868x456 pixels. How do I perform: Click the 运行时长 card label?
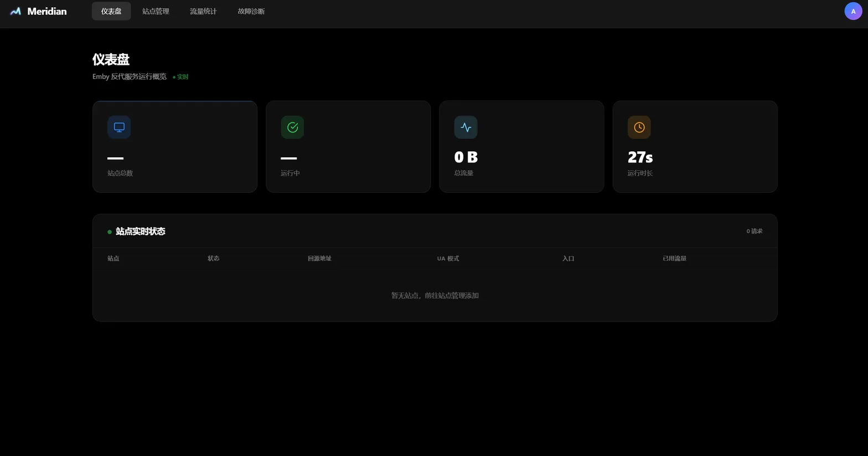(640, 173)
